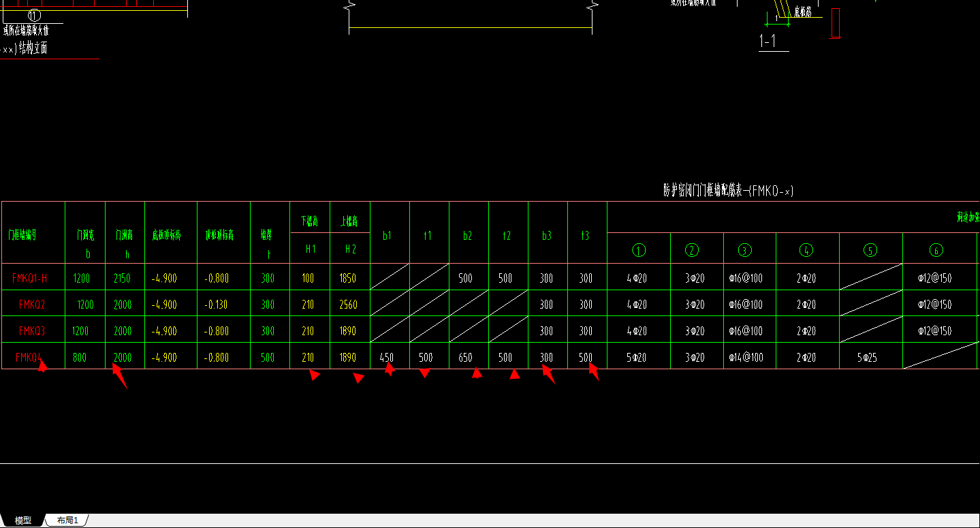The image size is (980, 528).
Task: Click rebar Φ16@100 in FMKQ2 row
Action: (x=745, y=305)
